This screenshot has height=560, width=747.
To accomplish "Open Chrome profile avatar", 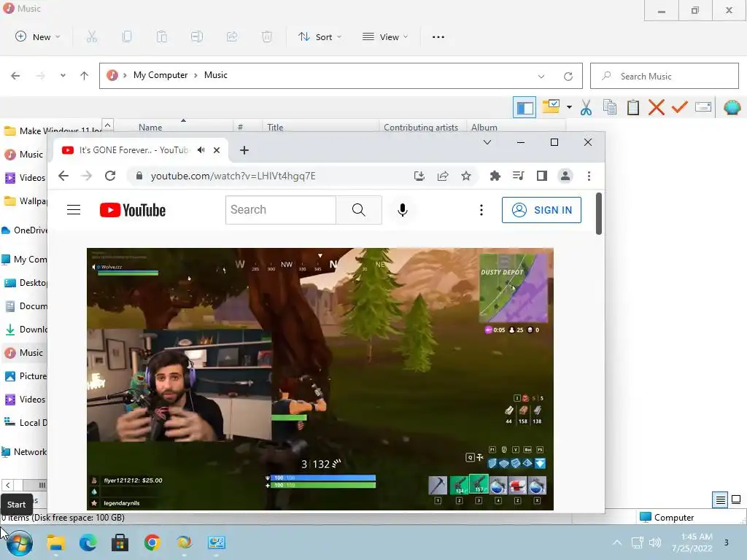I will (565, 176).
